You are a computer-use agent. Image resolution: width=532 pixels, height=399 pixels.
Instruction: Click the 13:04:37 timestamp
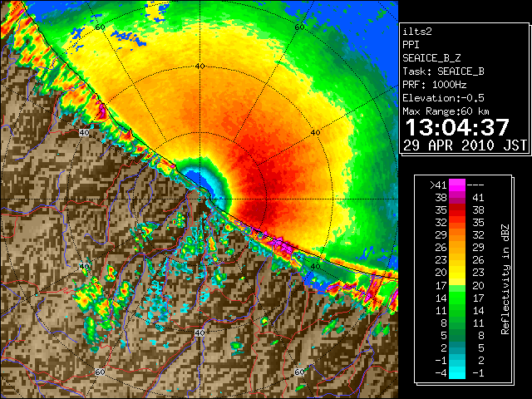(x=457, y=127)
